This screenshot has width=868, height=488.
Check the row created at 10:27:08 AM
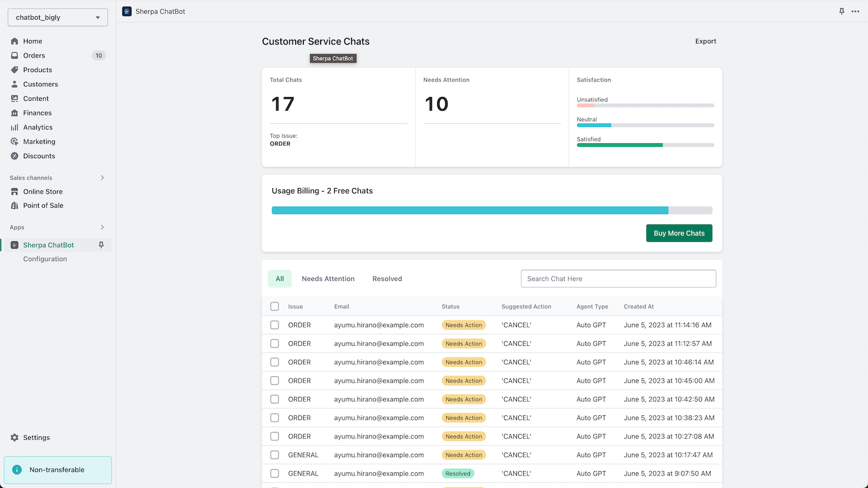[x=275, y=436]
